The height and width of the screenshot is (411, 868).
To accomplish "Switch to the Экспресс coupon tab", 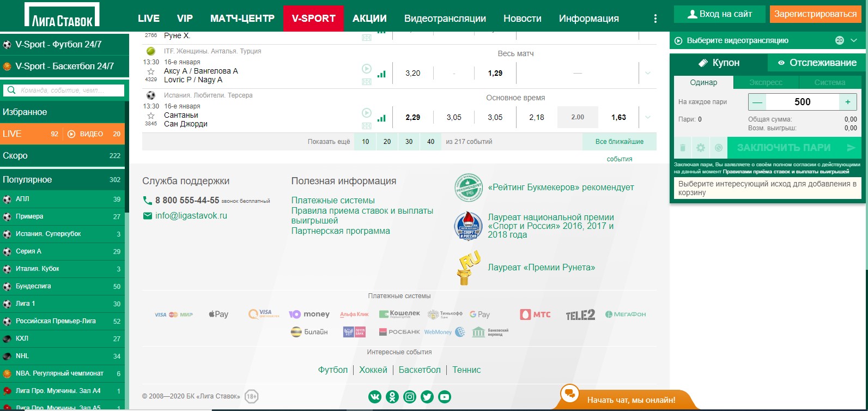I will tap(766, 82).
